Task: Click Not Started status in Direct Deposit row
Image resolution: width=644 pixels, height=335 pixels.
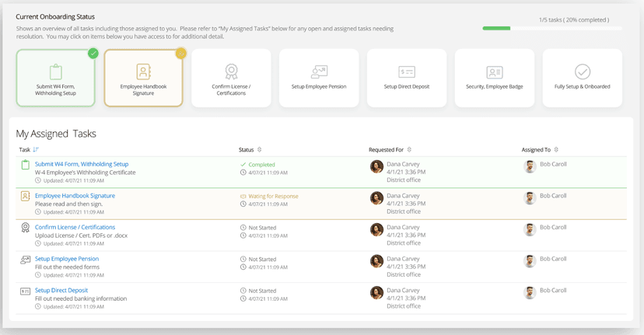Action: tap(262, 291)
